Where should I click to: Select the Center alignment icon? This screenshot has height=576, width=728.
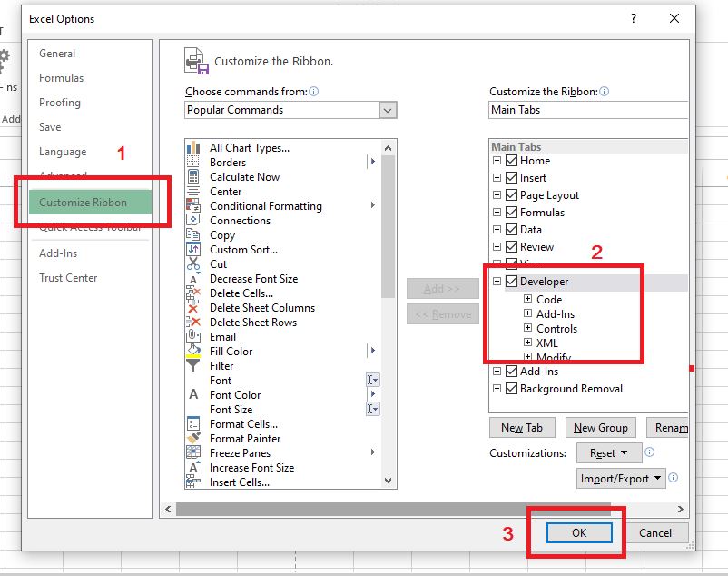point(193,192)
